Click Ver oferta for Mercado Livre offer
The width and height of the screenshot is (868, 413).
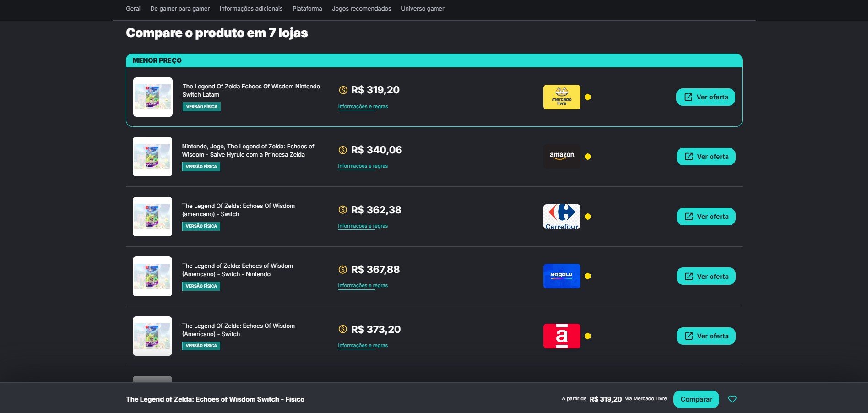[x=705, y=97]
